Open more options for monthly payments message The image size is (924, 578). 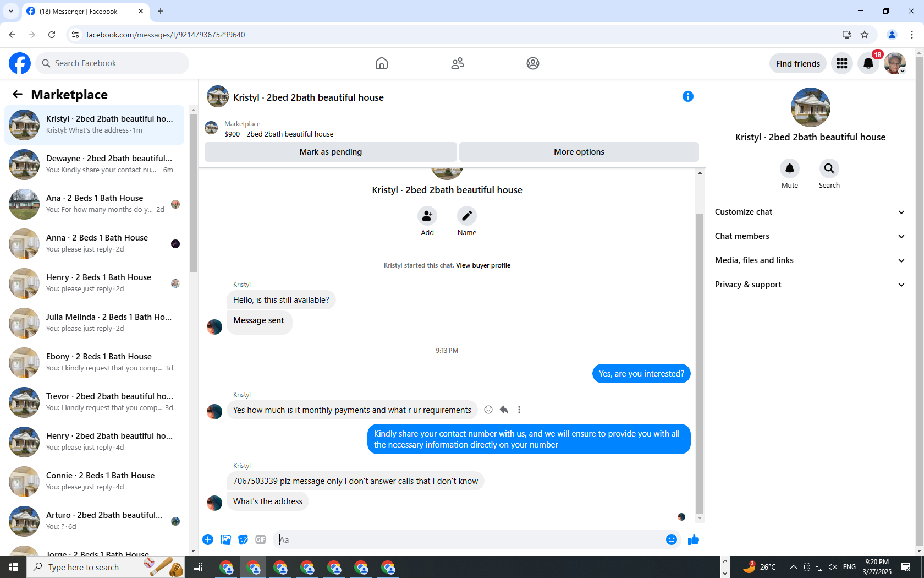(519, 410)
